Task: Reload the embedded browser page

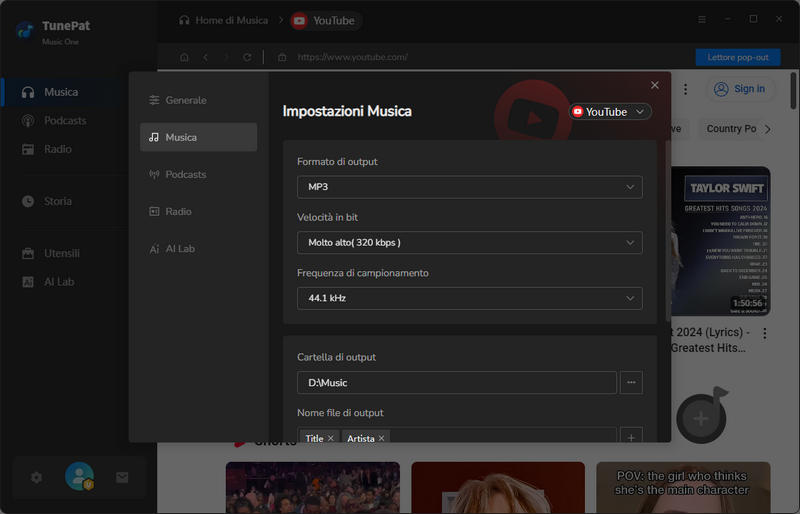Action: [247, 57]
